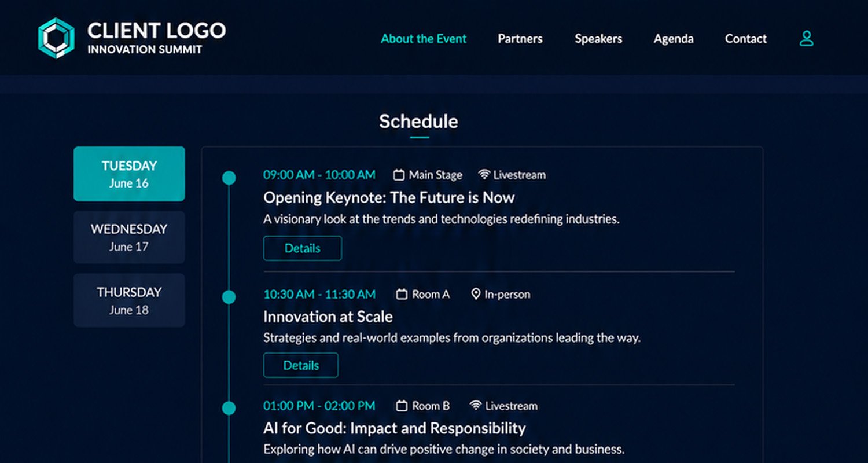Click the location pin icon by In-person
Screen dimensions: 868x463
[476, 294]
